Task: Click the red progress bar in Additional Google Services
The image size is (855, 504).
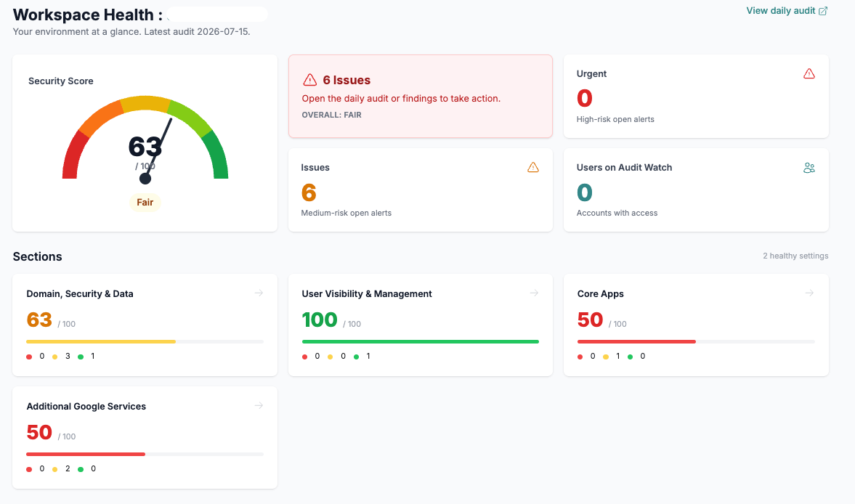Action: coord(86,454)
